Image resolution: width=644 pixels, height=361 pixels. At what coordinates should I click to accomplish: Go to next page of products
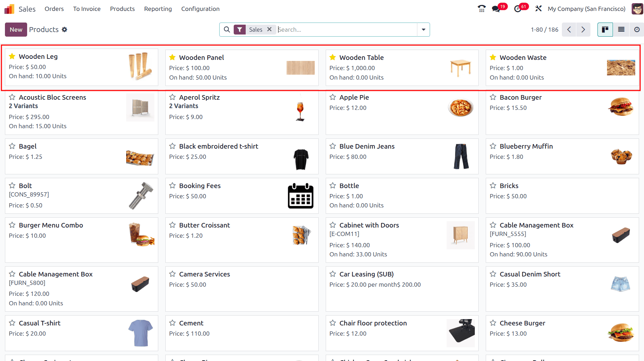pyautogui.click(x=583, y=30)
